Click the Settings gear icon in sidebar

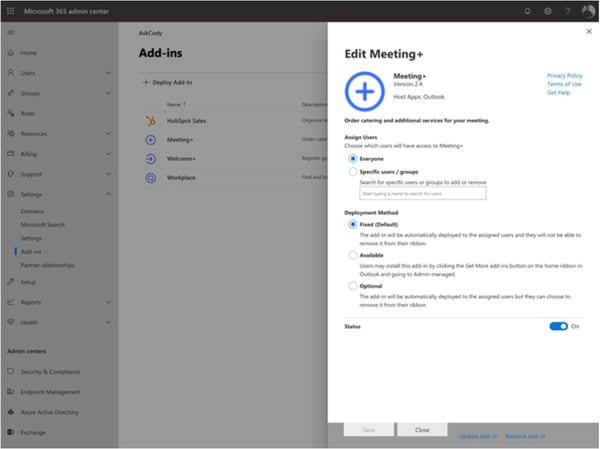[11, 194]
